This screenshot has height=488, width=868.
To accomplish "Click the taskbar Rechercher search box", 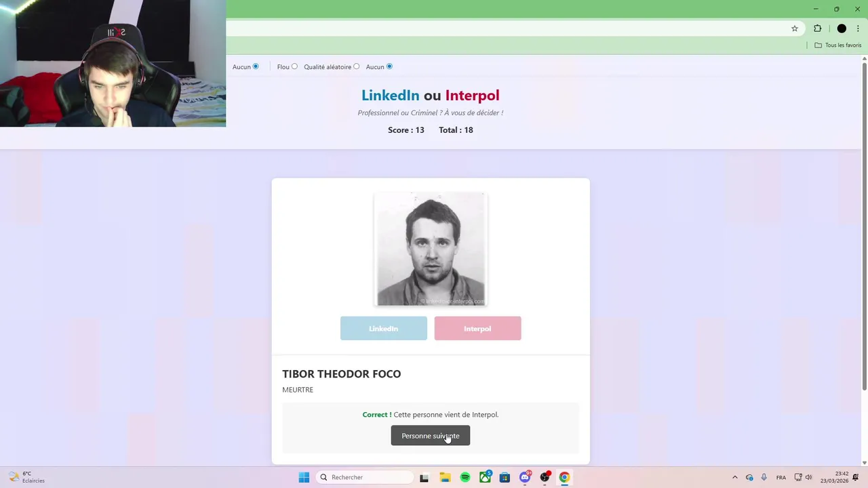I will 365,477.
